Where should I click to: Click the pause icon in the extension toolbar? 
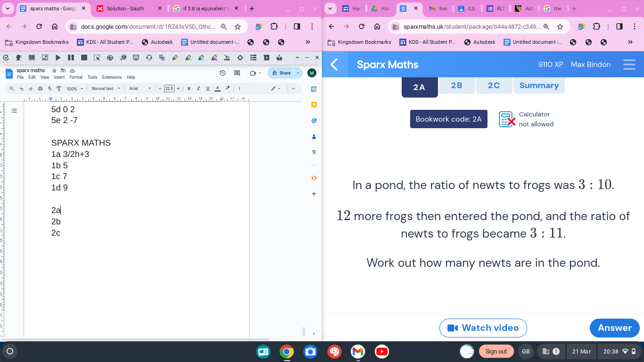(71, 58)
